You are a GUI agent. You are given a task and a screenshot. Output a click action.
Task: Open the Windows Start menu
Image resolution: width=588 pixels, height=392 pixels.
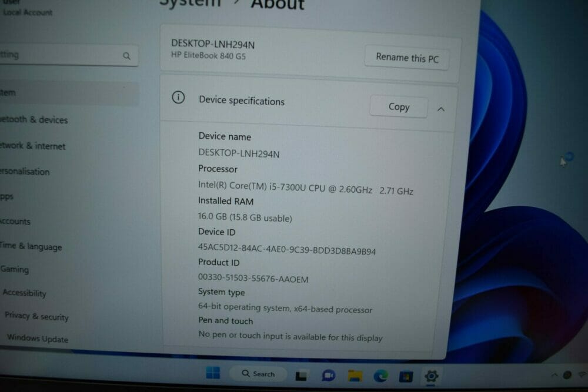click(213, 373)
